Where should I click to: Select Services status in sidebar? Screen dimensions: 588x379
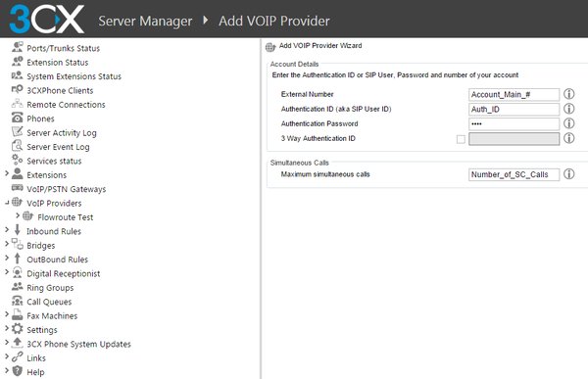[x=54, y=162]
